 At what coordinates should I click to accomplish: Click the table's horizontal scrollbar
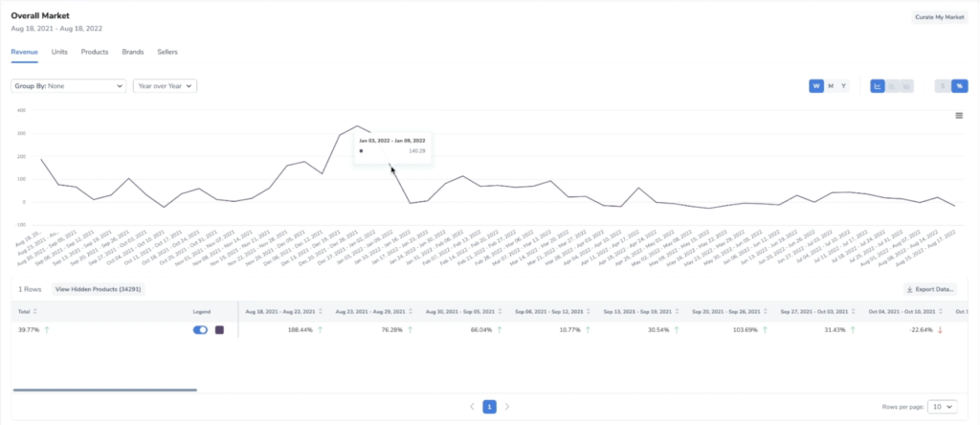click(x=105, y=390)
